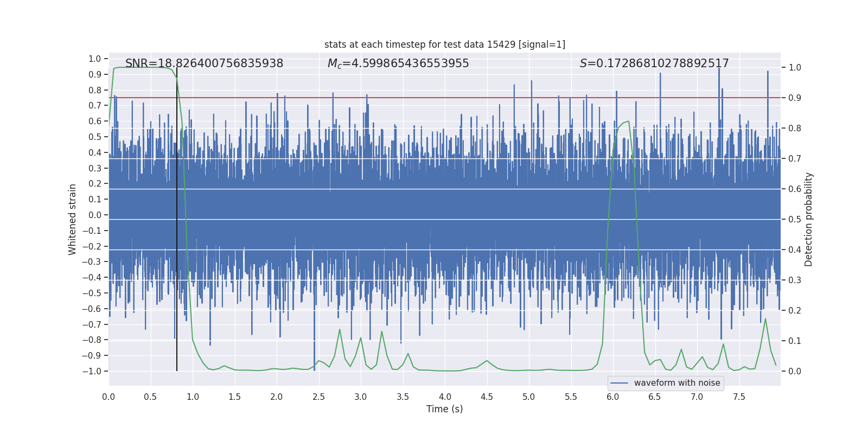The image size is (868, 434).
Task: Click the Detection probability tick label 0.6
Action: pos(795,189)
